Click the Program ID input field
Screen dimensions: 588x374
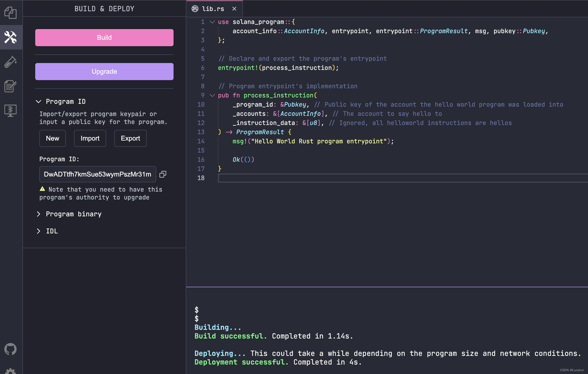[x=97, y=174]
